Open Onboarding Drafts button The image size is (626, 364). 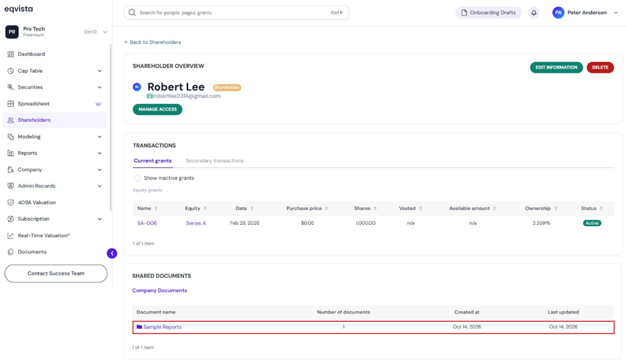pos(488,13)
